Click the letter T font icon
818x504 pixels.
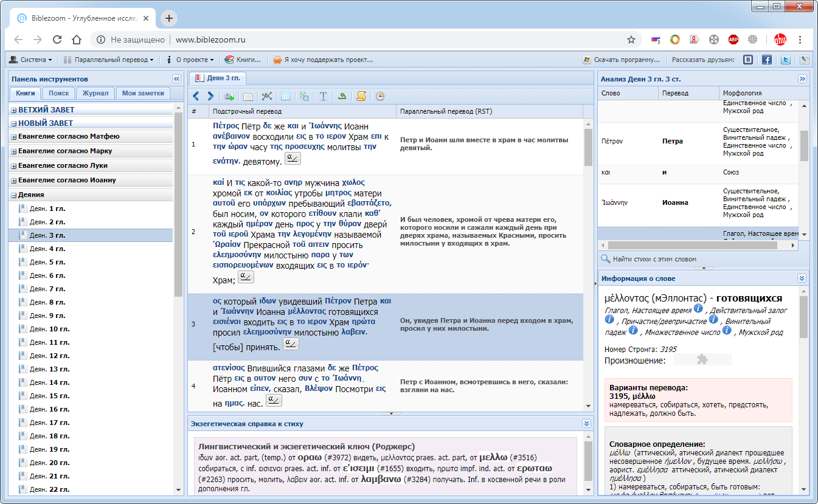[324, 96]
